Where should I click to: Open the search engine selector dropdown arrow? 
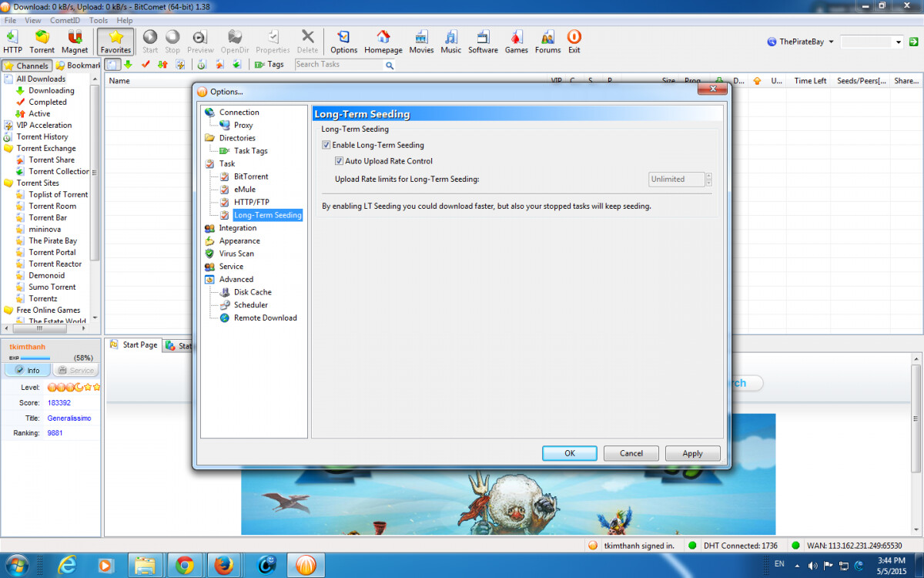[x=899, y=42]
